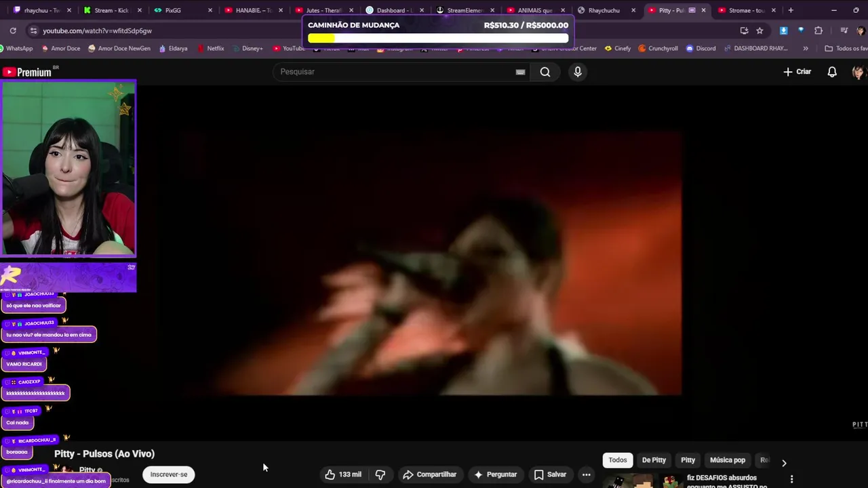868x488 pixels.
Task: Close the PixGG tab
Action: (x=210, y=10)
